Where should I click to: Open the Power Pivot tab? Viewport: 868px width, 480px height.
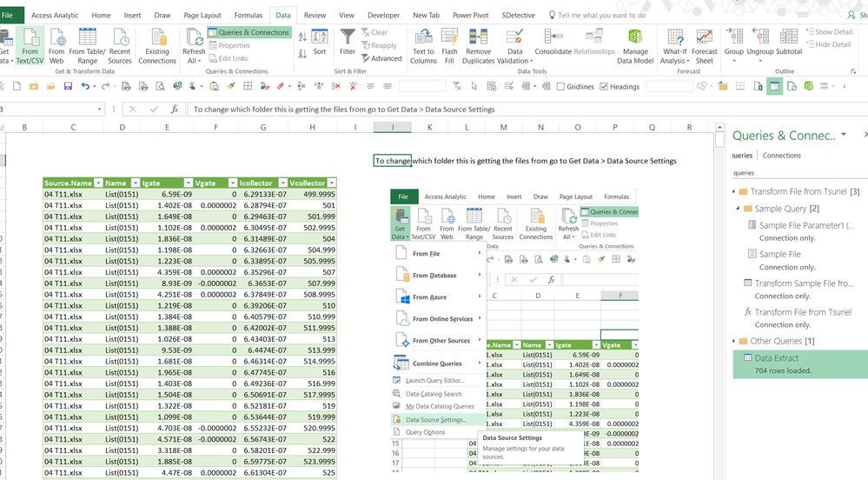pos(471,15)
